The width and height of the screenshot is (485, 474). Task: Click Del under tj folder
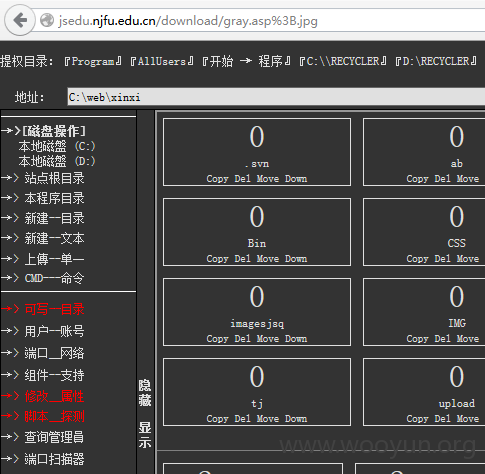pos(242,419)
